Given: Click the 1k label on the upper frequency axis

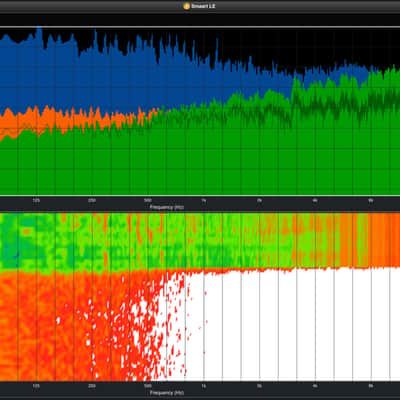Looking at the screenshot, I should [203, 201].
